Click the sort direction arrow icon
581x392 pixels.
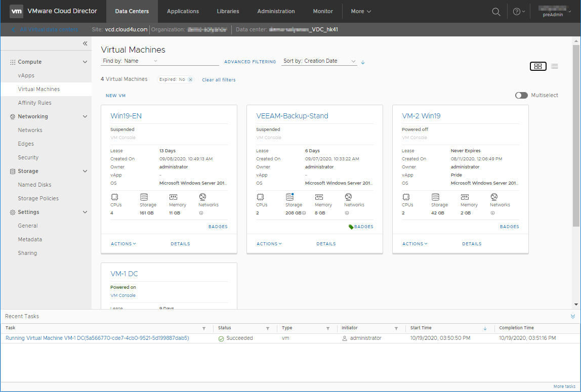click(x=363, y=62)
